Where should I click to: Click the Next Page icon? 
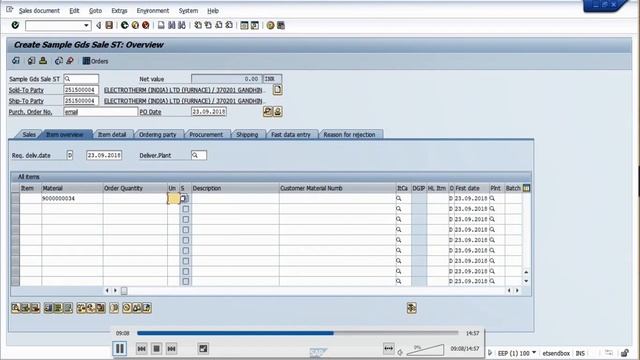coord(219,25)
